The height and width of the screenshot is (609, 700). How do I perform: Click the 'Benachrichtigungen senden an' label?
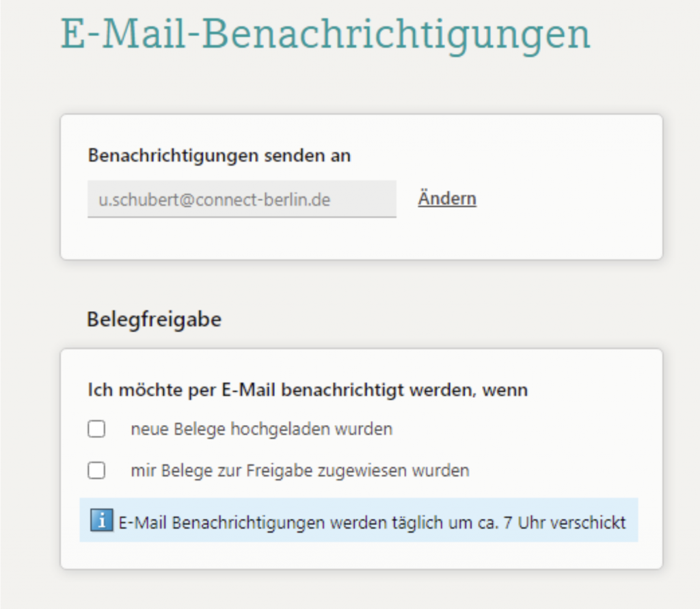[x=219, y=155]
